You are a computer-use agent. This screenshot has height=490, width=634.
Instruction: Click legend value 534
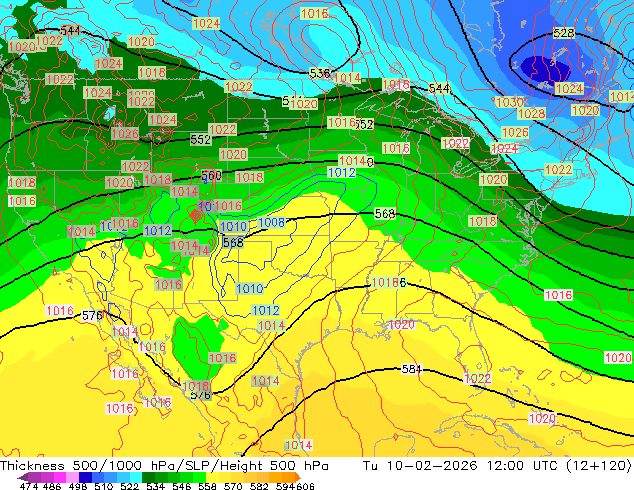click(155, 486)
